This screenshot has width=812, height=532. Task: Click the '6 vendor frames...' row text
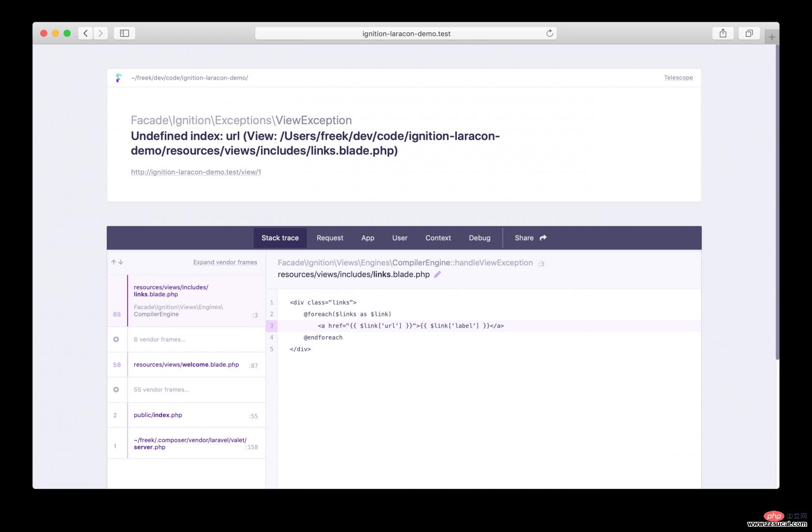[x=159, y=339]
